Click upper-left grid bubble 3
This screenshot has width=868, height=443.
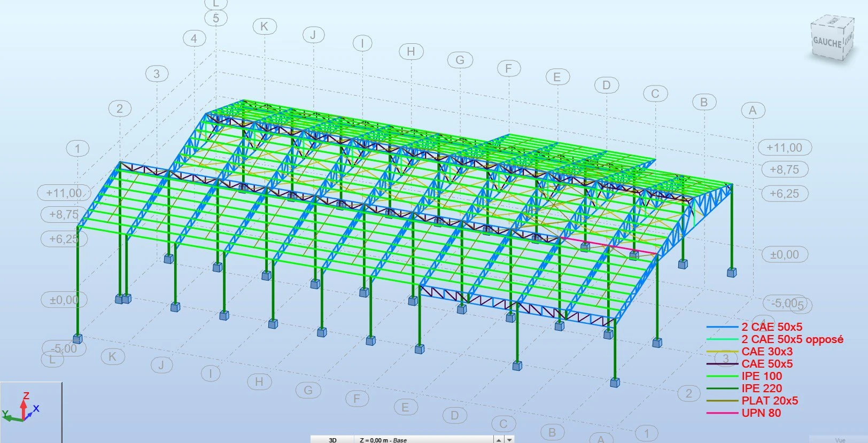coord(157,74)
